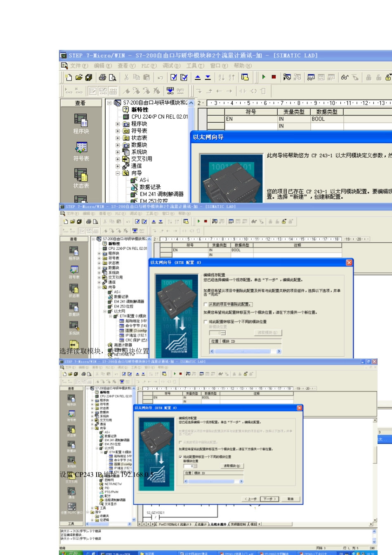
Task: Open 设置 PG/PC 接口 in bottom screenshot sidebar
Action: [x=72, y=508]
